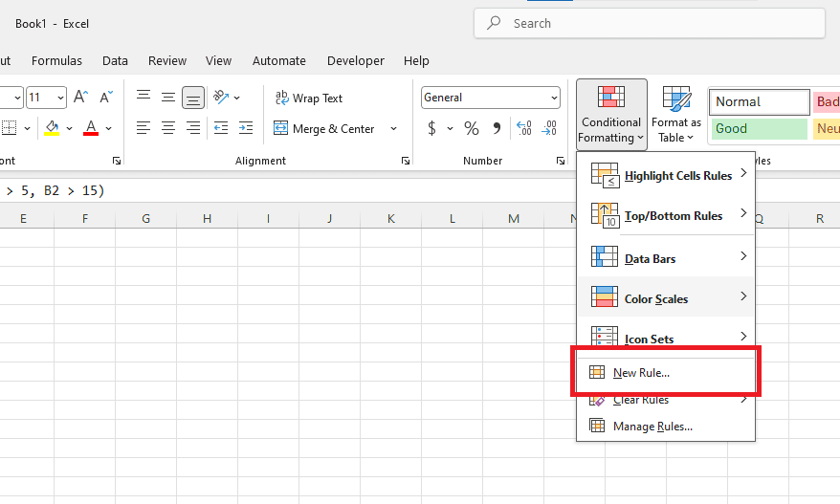840x504 pixels.
Task: Click Decrease Font Size icon
Action: [106, 97]
